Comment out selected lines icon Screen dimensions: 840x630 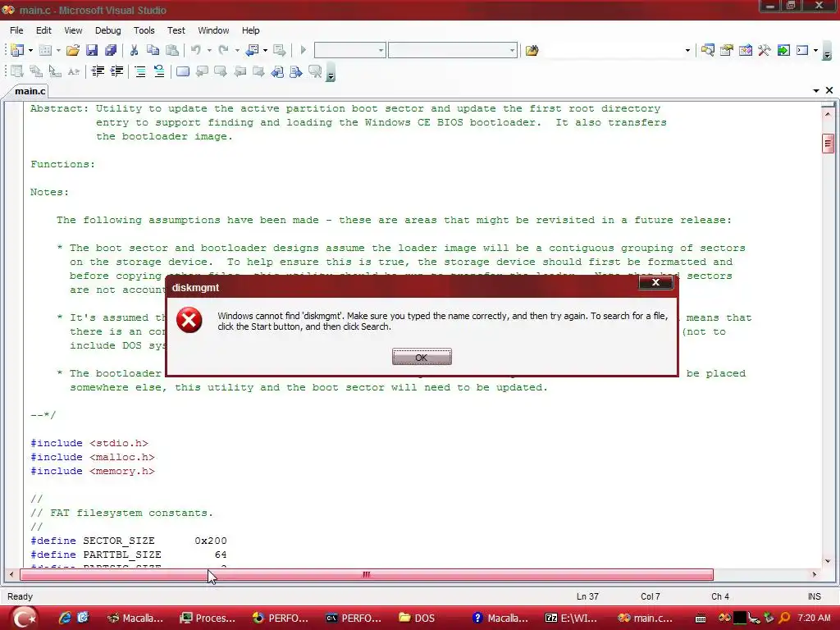coord(140,71)
